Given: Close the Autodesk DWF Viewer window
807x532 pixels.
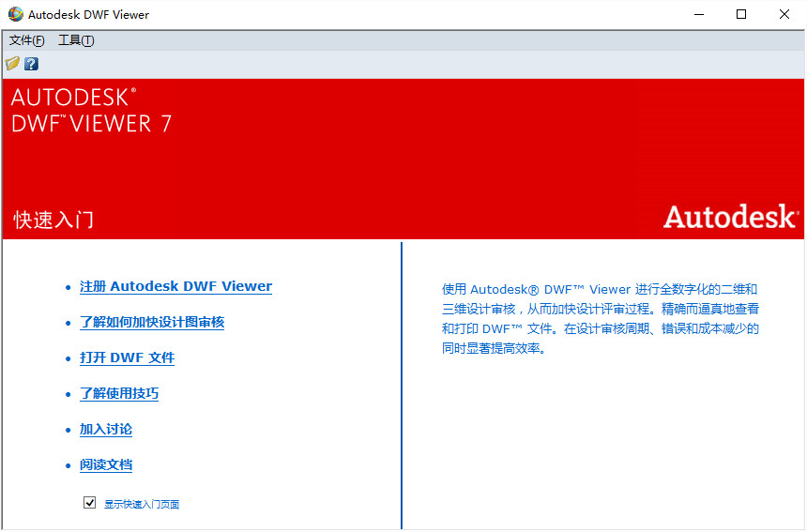Looking at the screenshot, I should [784, 14].
